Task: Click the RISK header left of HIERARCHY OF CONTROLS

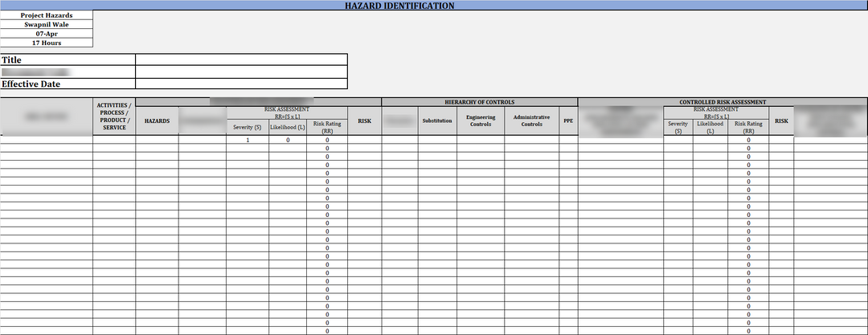Action: 365,121
